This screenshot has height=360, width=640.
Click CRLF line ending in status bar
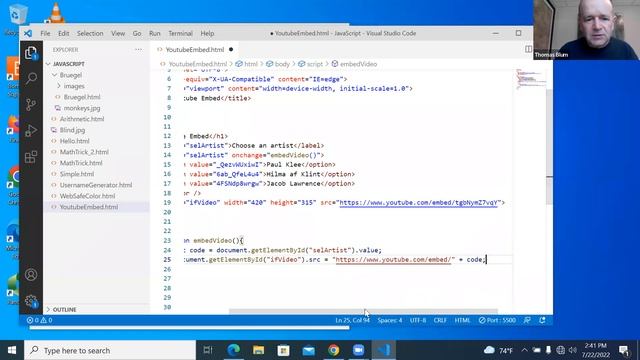click(440, 320)
